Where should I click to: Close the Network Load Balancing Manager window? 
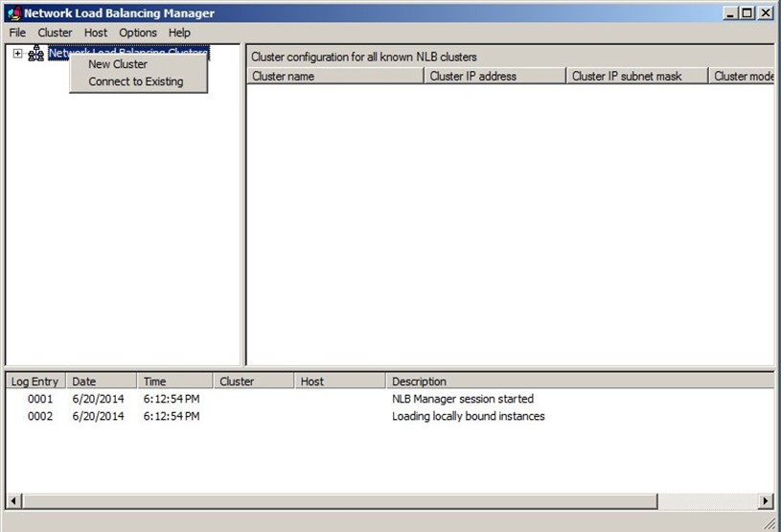coord(766,13)
